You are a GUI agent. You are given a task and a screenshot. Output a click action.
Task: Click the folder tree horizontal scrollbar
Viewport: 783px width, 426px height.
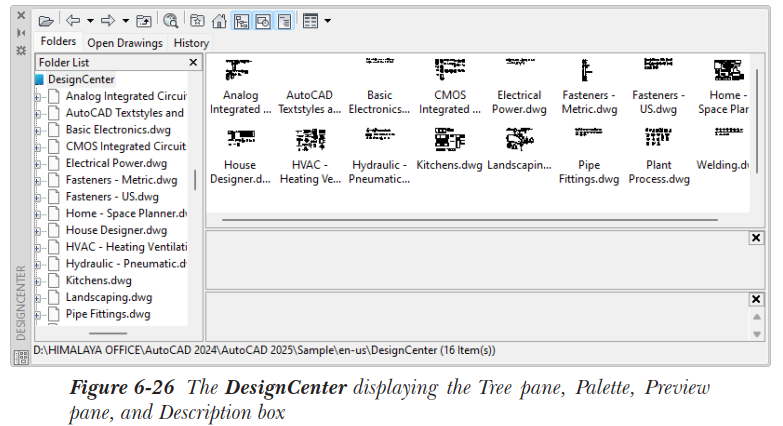pos(108,333)
